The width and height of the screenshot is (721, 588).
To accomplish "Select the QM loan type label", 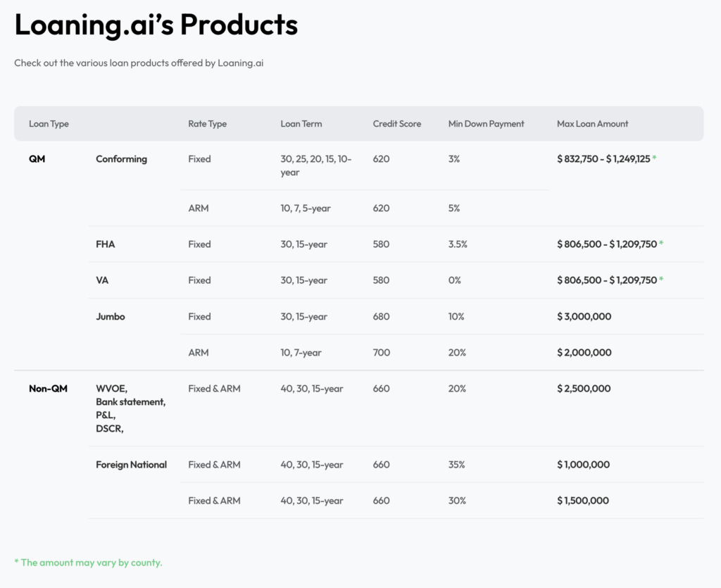I will (x=36, y=159).
